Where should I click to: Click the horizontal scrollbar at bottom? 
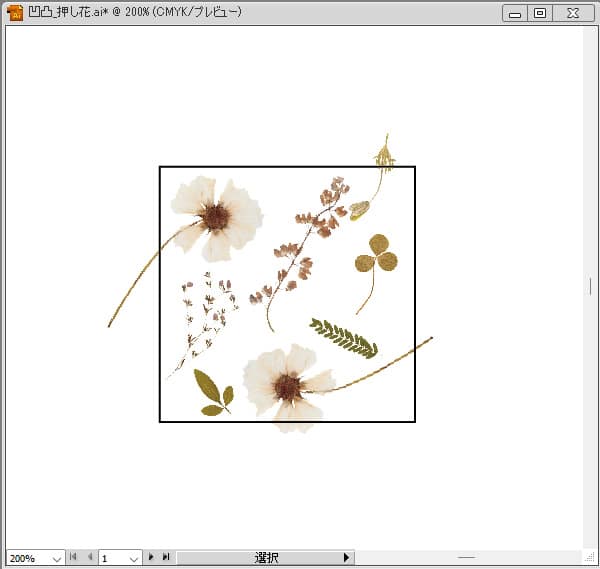click(x=466, y=557)
